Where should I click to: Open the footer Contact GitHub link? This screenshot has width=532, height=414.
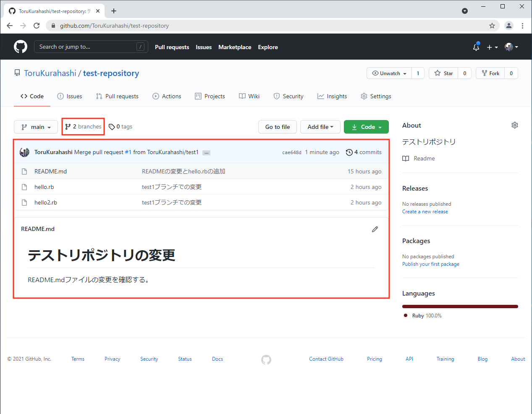click(326, 359)
